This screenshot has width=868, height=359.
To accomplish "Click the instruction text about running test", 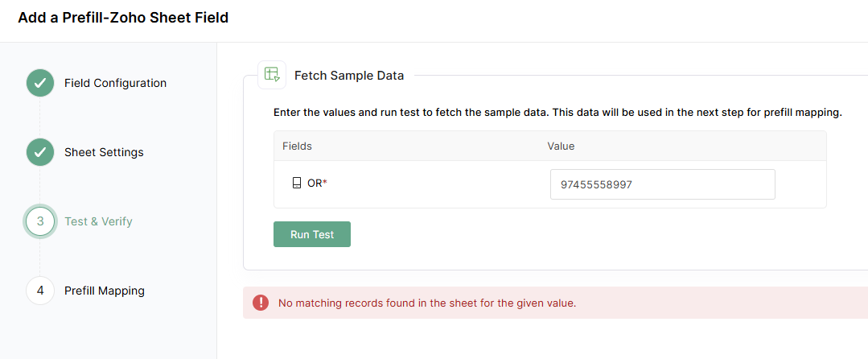I will point(557,113).
